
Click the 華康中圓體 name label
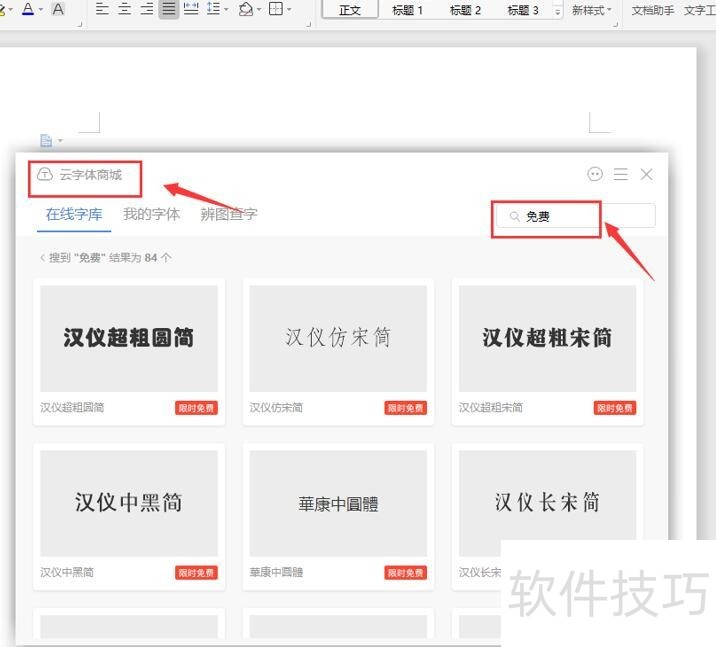(x=276, y=572)
